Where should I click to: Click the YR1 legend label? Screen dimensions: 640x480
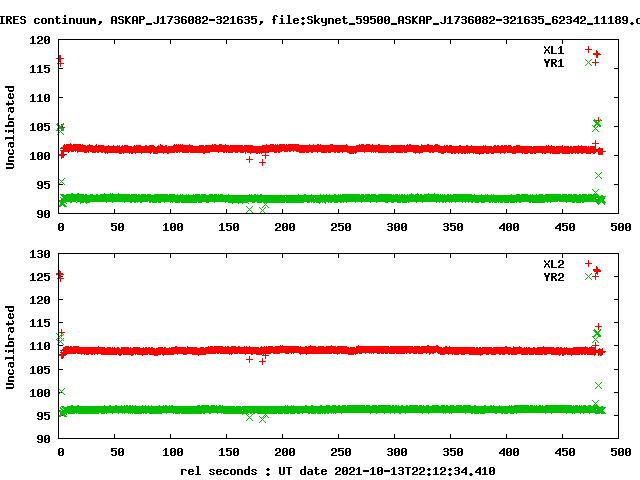(553, 63)
